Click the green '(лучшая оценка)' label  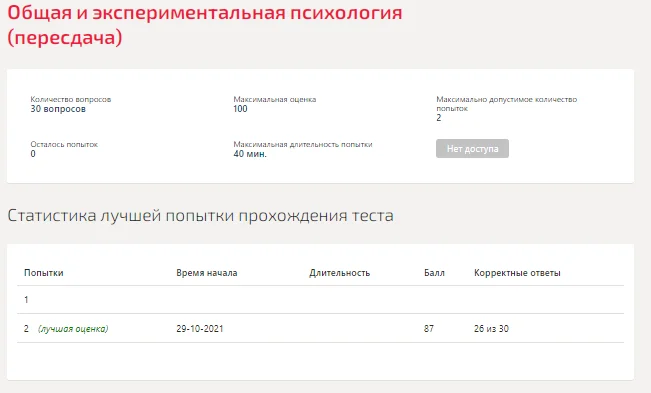click(x=73, y=329)
